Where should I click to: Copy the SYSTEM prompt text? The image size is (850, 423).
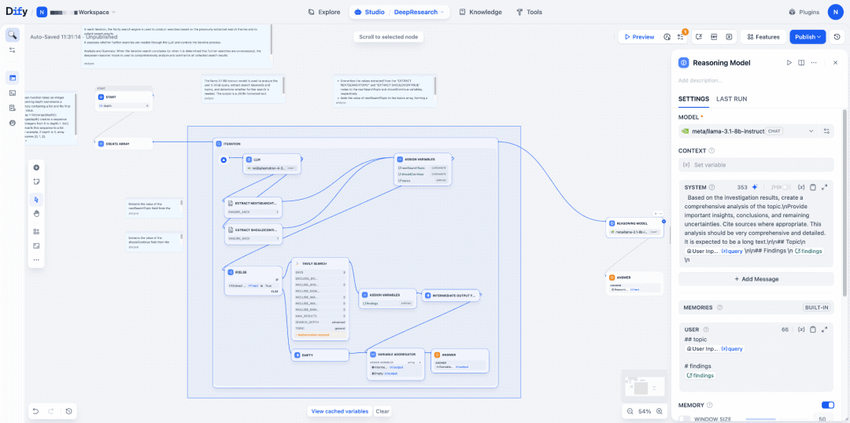813,187
